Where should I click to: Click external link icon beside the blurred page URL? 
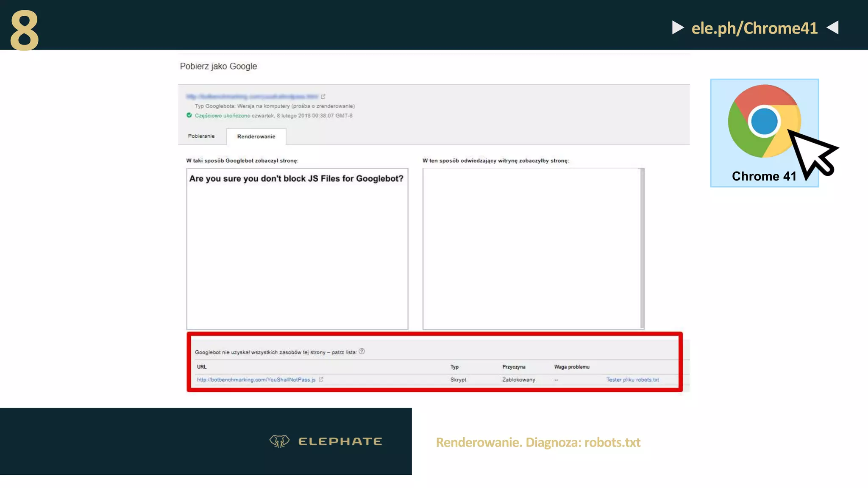pos(323,97)
